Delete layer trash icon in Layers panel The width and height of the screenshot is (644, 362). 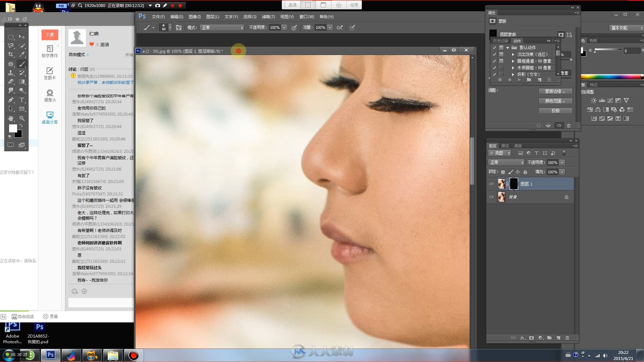[x=568, y=338]
